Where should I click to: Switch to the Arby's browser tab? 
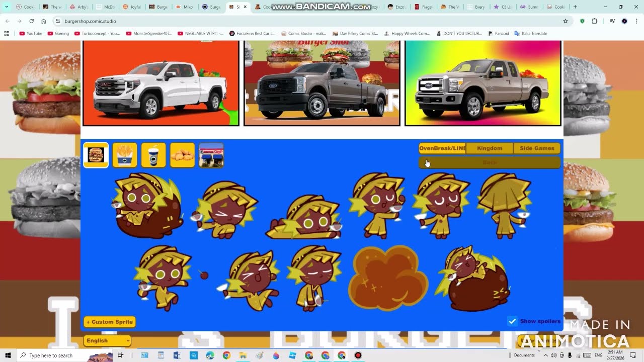79,7
